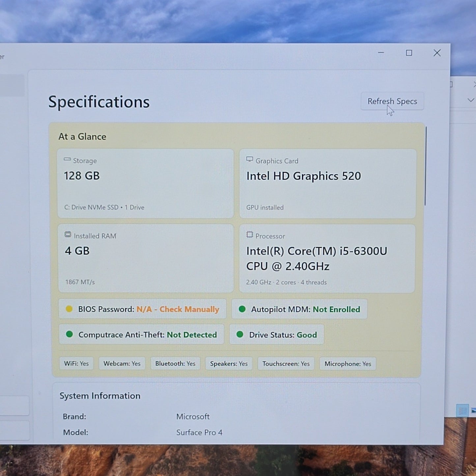Click the green Autopilot MDM status dot
476x476 pixels.
click(242, 309)
